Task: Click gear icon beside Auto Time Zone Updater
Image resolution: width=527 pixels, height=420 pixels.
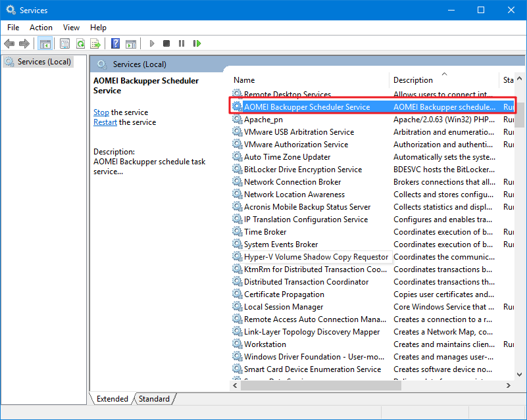Action: click(x=238, y=157)
